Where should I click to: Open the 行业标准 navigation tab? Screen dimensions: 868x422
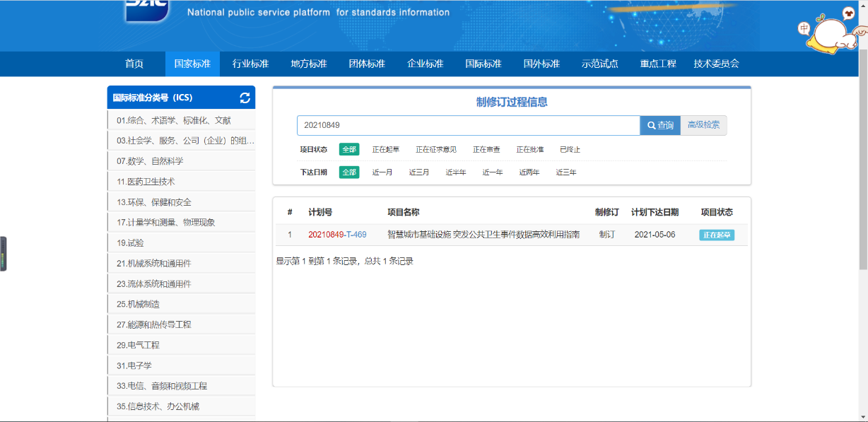250,64
